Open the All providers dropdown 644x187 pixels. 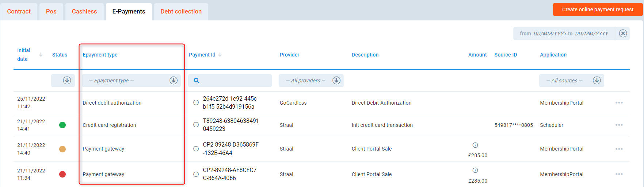tap(336, 81)
